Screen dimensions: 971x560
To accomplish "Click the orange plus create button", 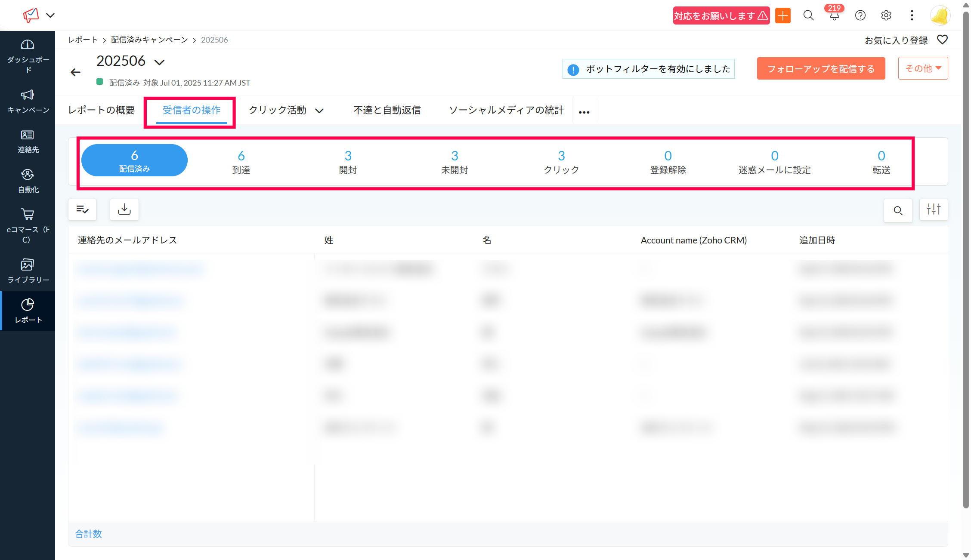I will point(783,16).
